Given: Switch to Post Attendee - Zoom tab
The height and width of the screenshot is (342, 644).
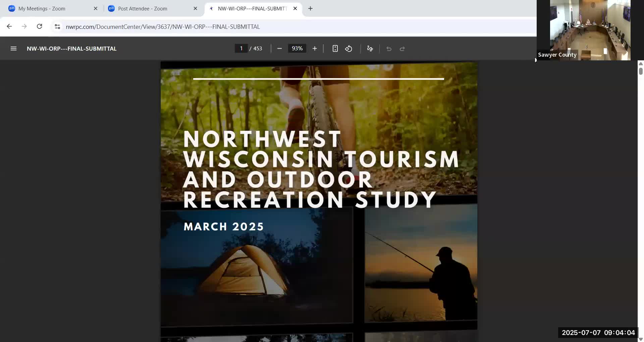Looking at the screenshot, I should tap(143, 9).
